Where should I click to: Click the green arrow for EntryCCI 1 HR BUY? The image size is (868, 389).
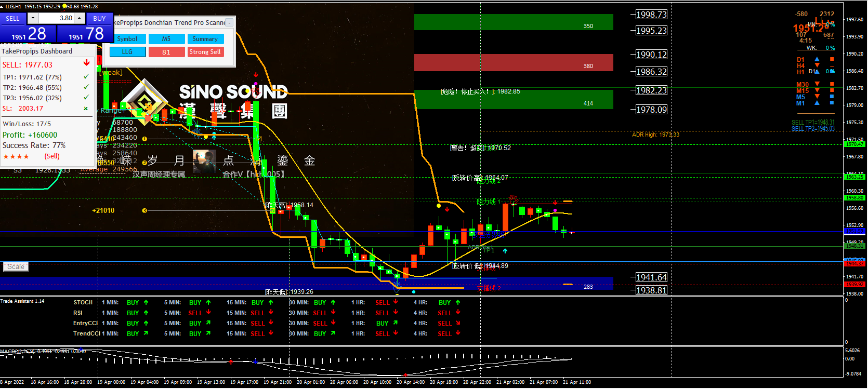(x=396, y=323)
